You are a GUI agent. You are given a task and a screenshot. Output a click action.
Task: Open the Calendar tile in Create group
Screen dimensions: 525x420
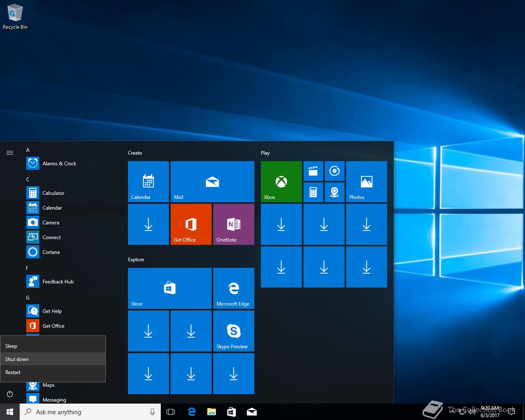click(148, 182)
